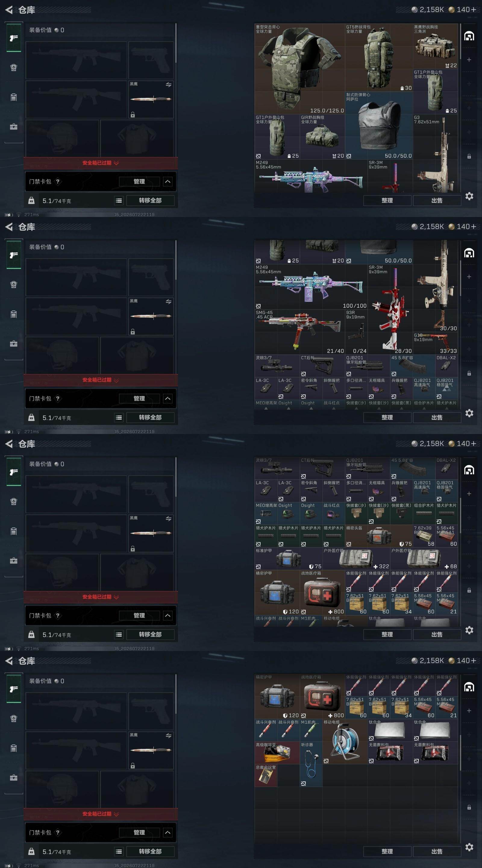Collapse 门禁卡包 arrow left of SMG-45 view
Screen dimensions: 482x868
coord(168,399)
